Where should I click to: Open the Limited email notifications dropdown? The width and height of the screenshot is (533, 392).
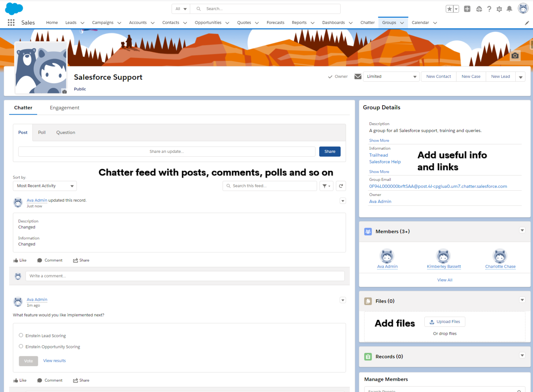pyautogui.click(x=391, y=76)
